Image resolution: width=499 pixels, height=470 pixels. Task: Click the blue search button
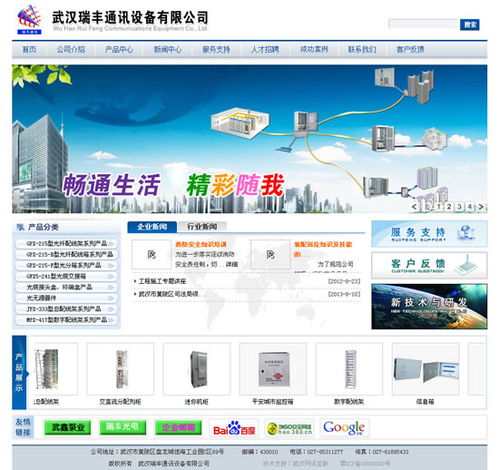(x=470, y=25)
